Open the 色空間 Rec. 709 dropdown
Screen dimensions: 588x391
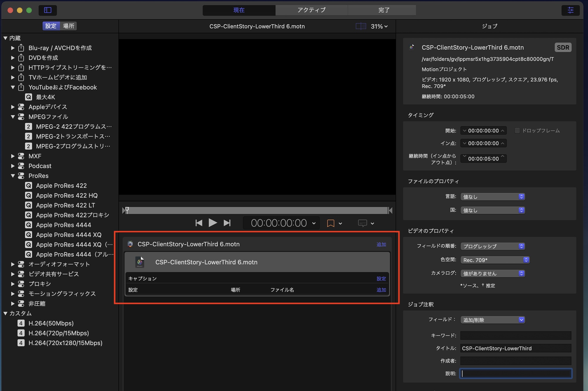495,260
